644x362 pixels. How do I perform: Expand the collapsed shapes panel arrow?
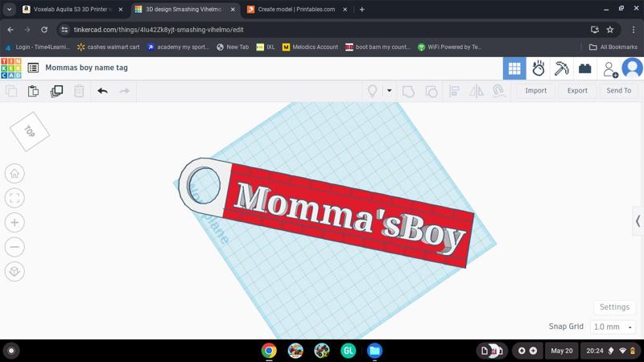638,221
